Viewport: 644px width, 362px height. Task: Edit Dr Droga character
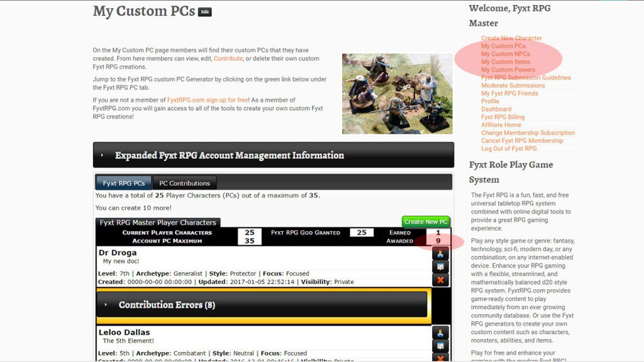(440, 266)
